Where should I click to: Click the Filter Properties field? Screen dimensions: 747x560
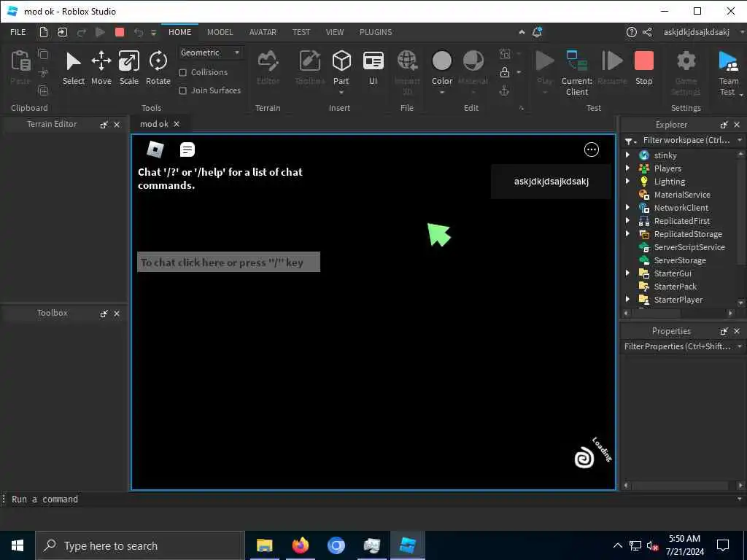[x=678, y=346]
